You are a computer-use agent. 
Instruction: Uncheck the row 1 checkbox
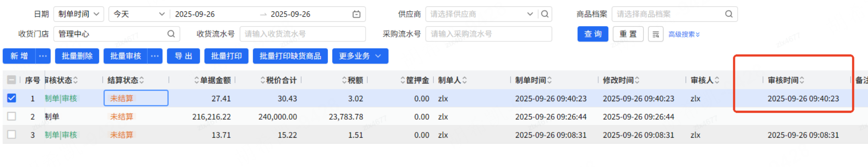pos(12,98)
